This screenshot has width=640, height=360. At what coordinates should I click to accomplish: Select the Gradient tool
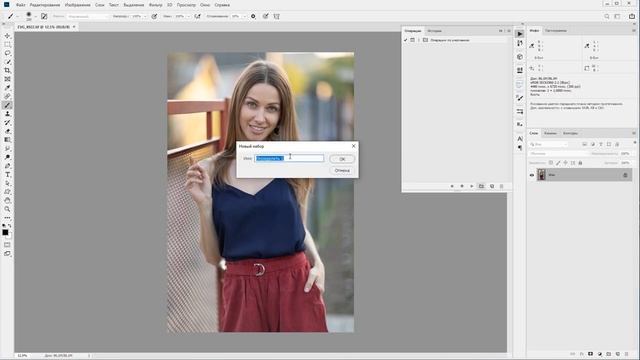(7, 140)
